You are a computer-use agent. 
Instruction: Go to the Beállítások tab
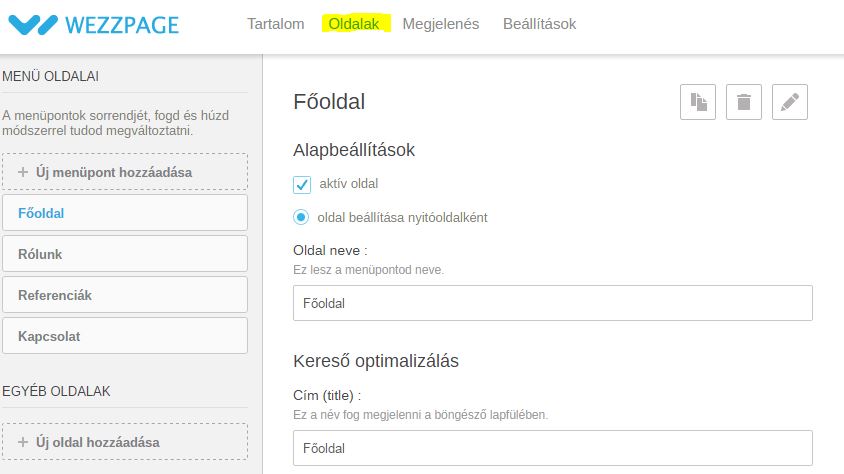(x=539, y=24)
